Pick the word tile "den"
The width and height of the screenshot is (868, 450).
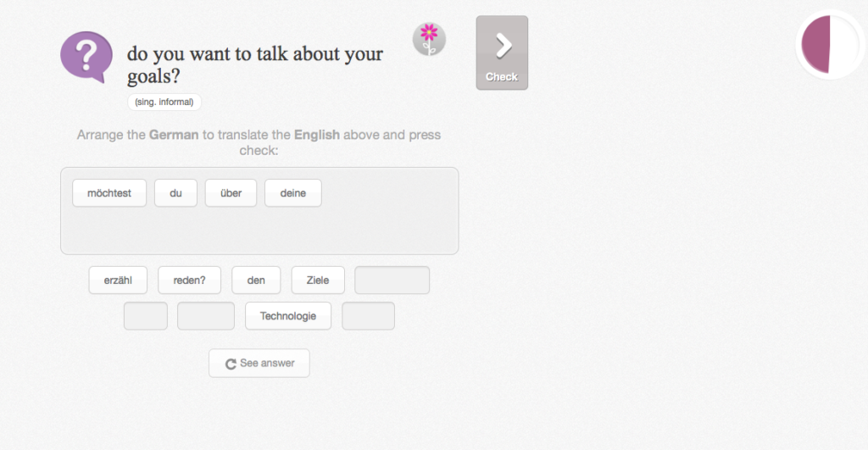coord(257,281)
